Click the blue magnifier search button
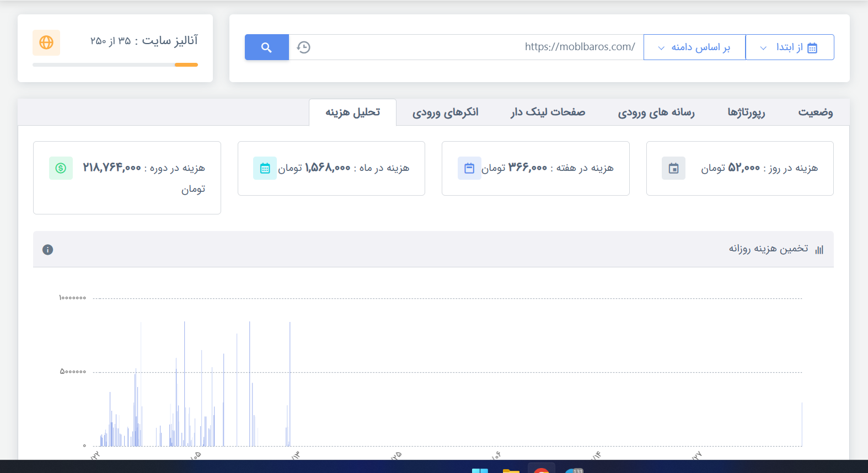This screenshot has height=473, width=868. (266, 47)
